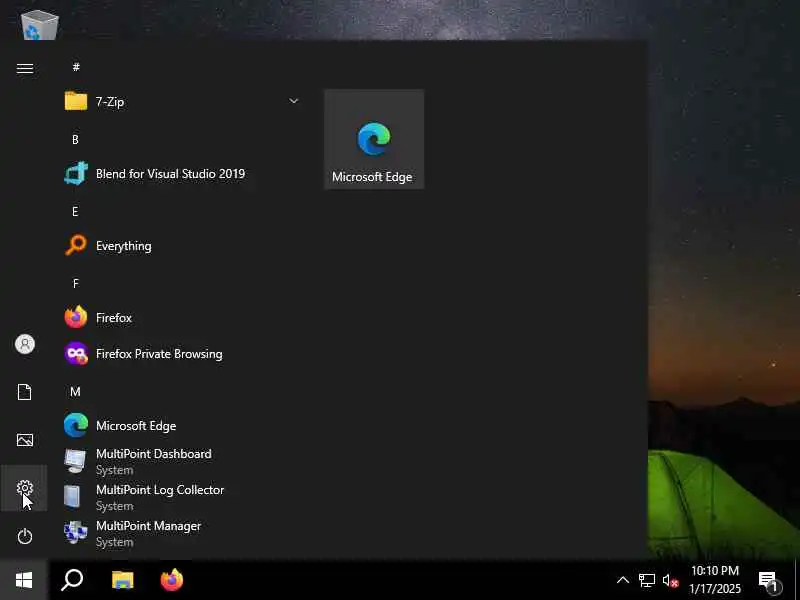This screenshot has height=600, width=800.
Task: Open the Pictures icon in Start sidebar
Action: [x=24, y=440]
